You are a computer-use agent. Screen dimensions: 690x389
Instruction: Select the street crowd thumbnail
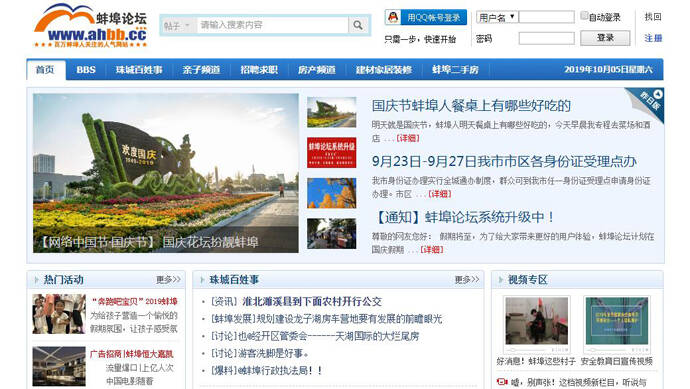[331, 233]
